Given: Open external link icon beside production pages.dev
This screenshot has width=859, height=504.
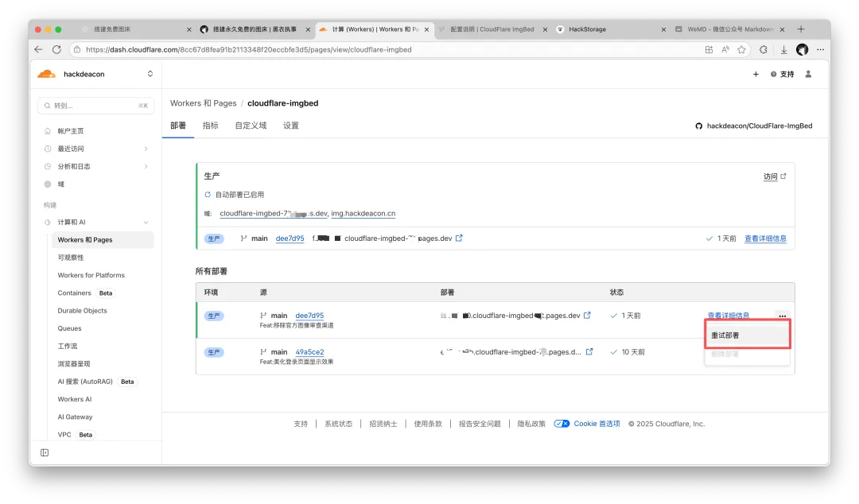Looking at the screenshot, I should (459, 238).
